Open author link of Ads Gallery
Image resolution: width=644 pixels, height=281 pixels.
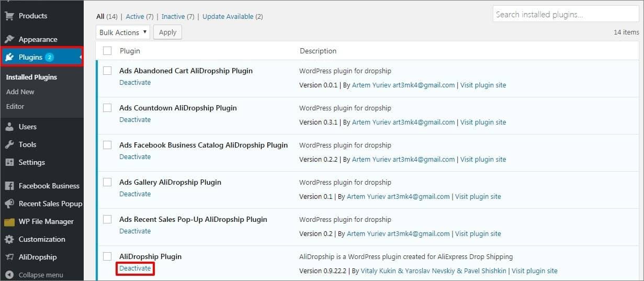pyautogui.click(x=398, y=196)
